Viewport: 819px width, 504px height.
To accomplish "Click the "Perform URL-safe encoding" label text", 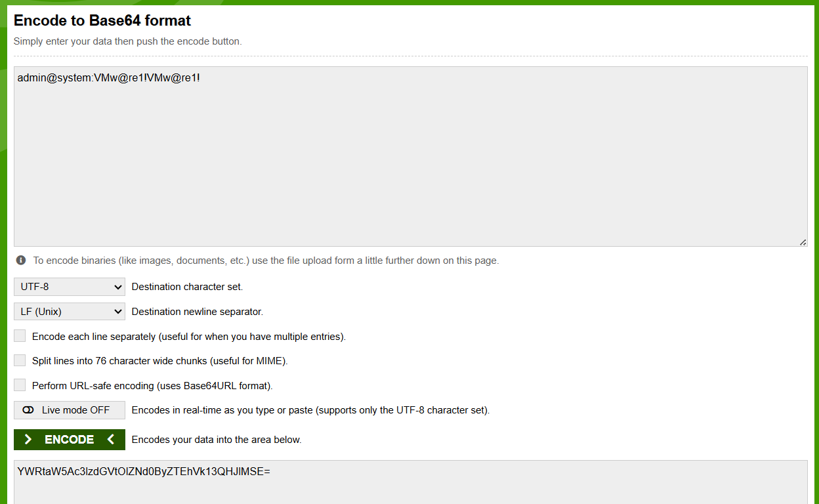I will pos(152,386).
